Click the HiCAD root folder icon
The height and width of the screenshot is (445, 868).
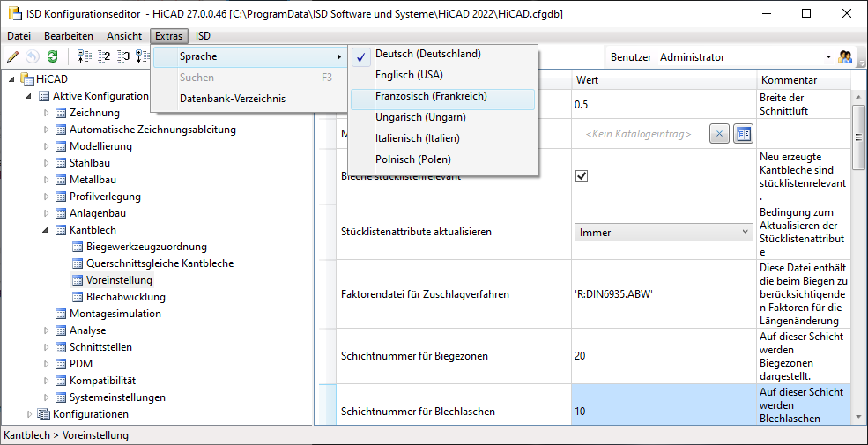26,79
